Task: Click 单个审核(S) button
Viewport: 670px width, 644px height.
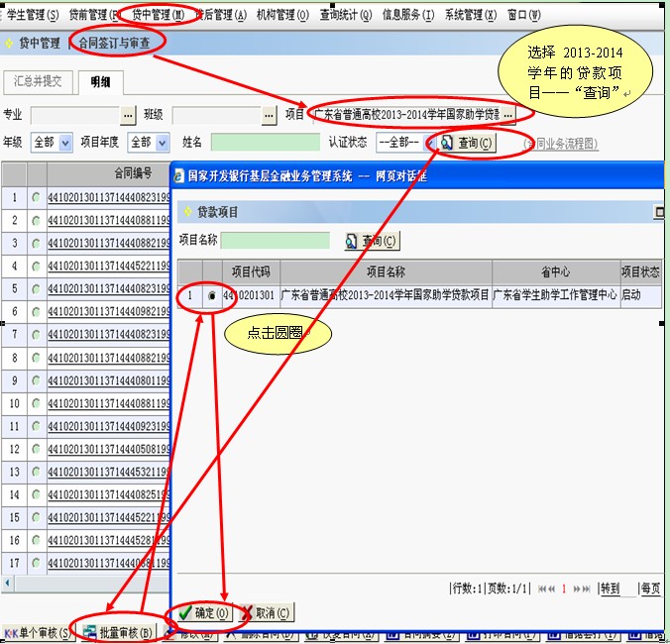Action: click(x=38, y=633)
